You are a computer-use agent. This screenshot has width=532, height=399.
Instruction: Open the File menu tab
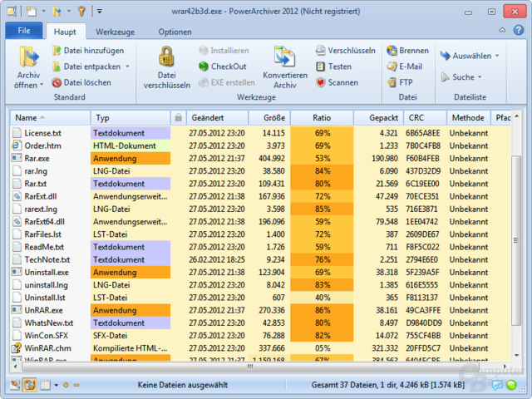coord(24,31)
